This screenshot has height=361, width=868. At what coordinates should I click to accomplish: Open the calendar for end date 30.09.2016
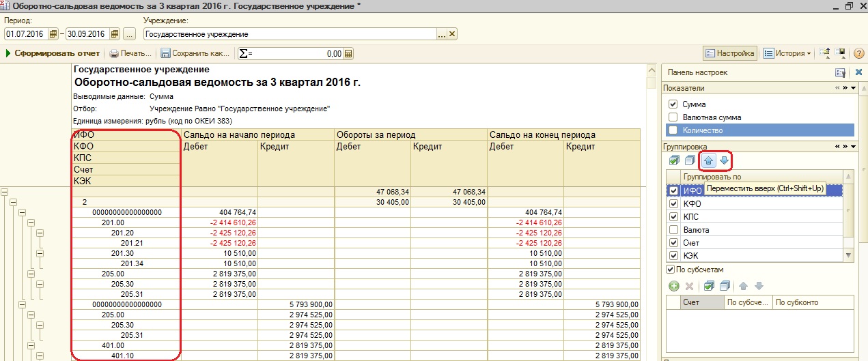coord(114,34)
